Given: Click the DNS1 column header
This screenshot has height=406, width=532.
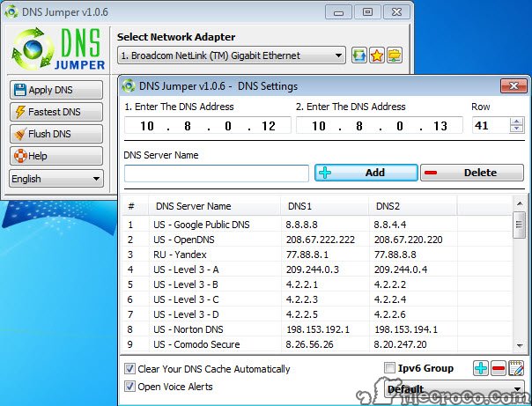Looking at the screenshot, I should [x=325, y=206].
